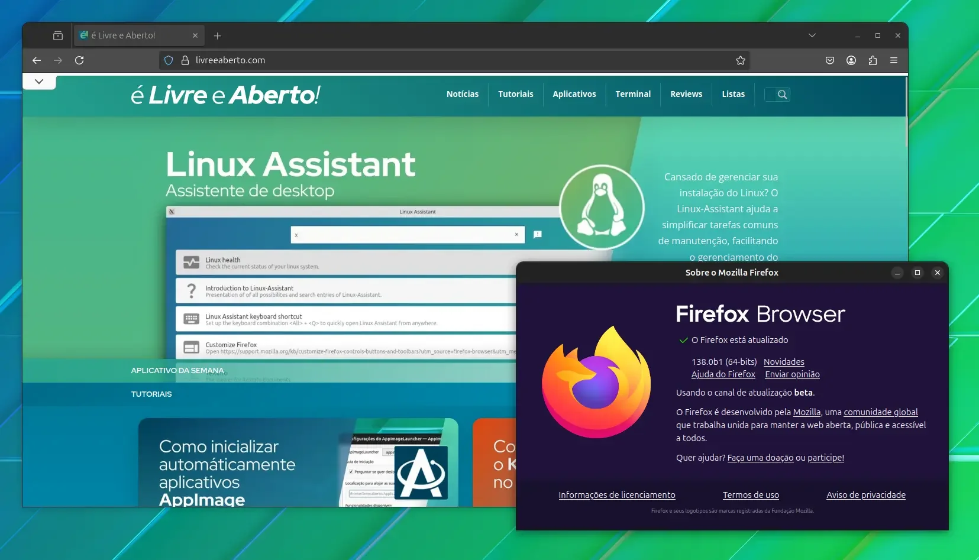Click the "O Firefox está atualizado" status text
The image size is (979, 560).
tap(739, 340)
